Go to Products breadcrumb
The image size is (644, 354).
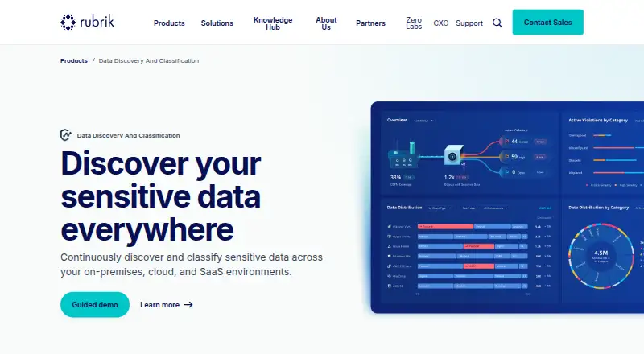click(74, 61)
